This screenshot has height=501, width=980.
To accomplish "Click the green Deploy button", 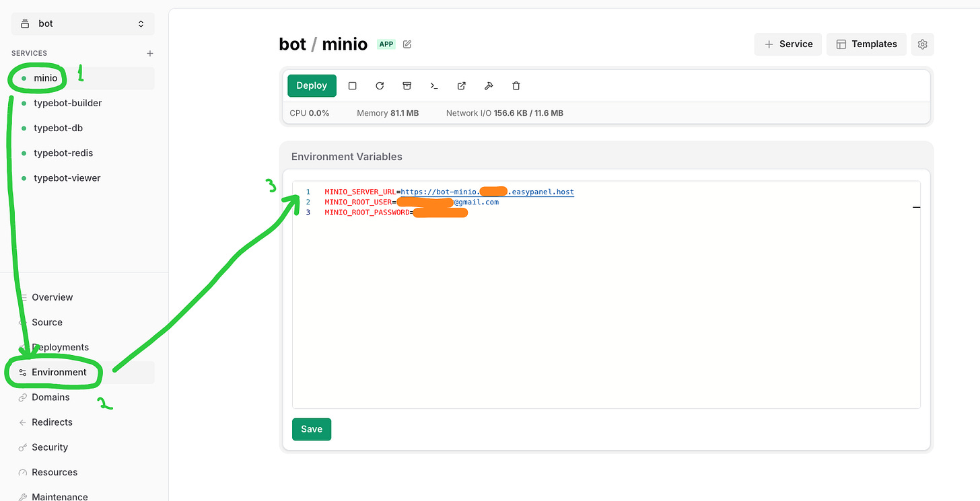I will point(312,85).
